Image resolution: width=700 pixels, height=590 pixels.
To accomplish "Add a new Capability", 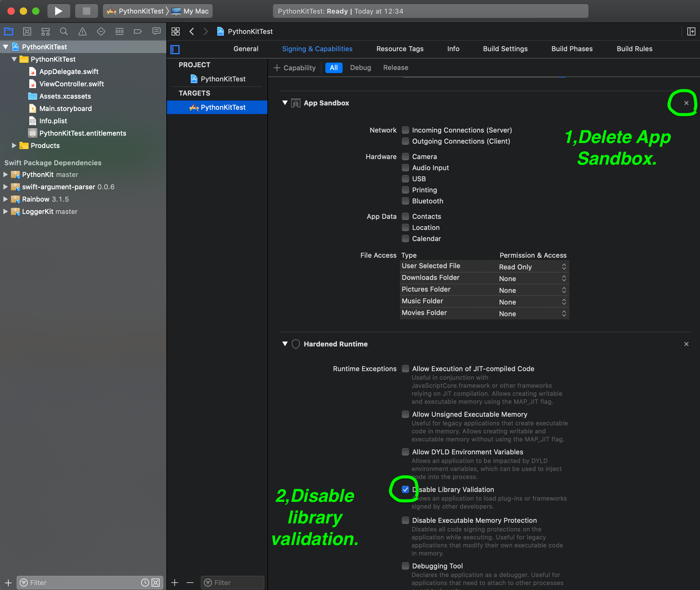I will click(295, 68).
